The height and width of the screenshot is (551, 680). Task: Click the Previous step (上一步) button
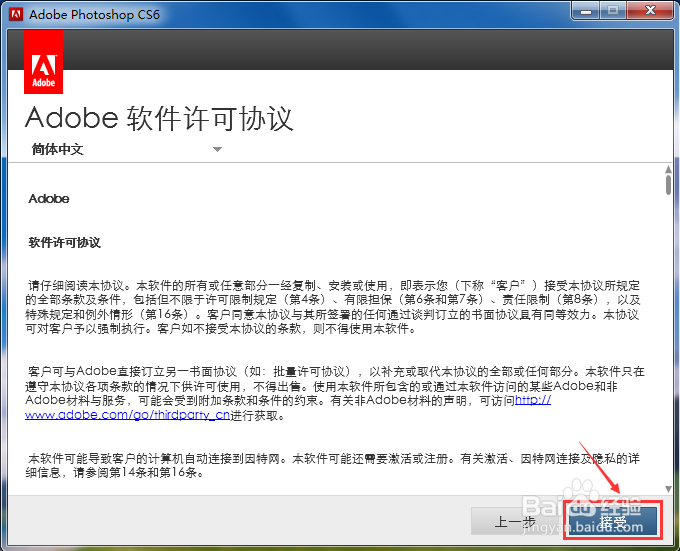[517, 521]
